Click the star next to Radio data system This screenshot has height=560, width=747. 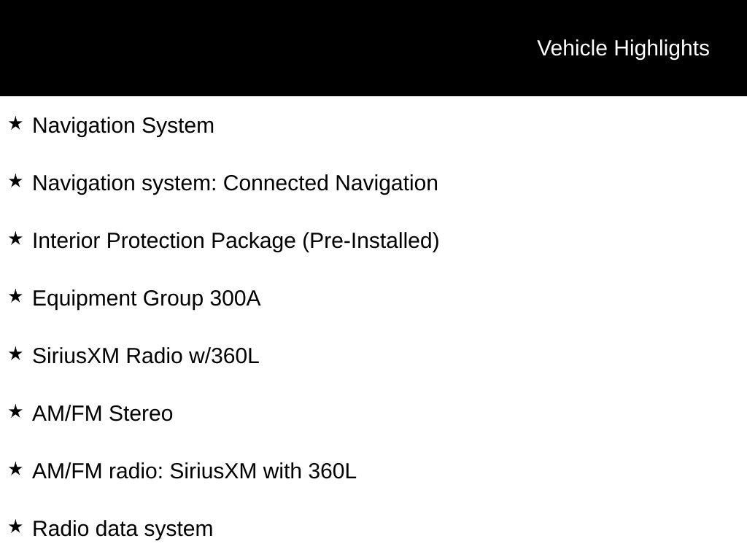click(x=15, y=527)
